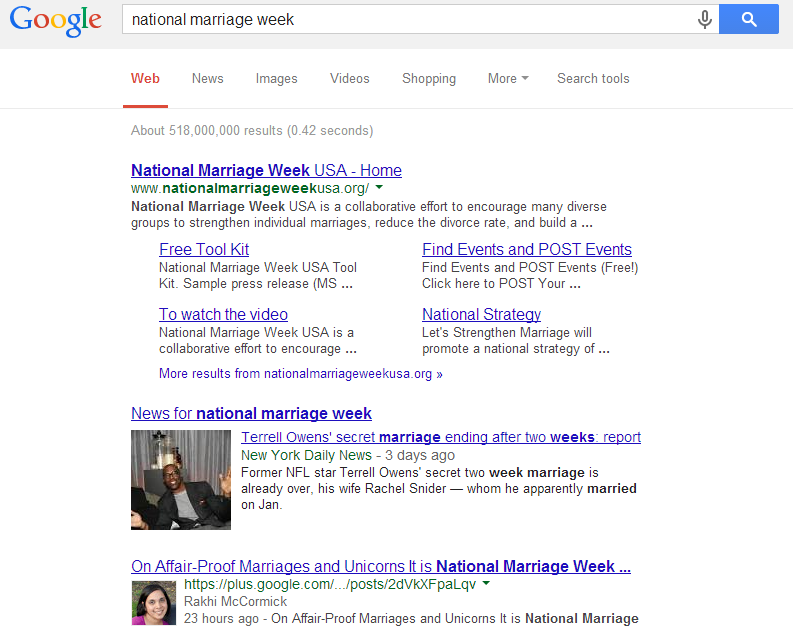Click the Google logo
The height and width of the screenshot is (628, 793).
56,20
